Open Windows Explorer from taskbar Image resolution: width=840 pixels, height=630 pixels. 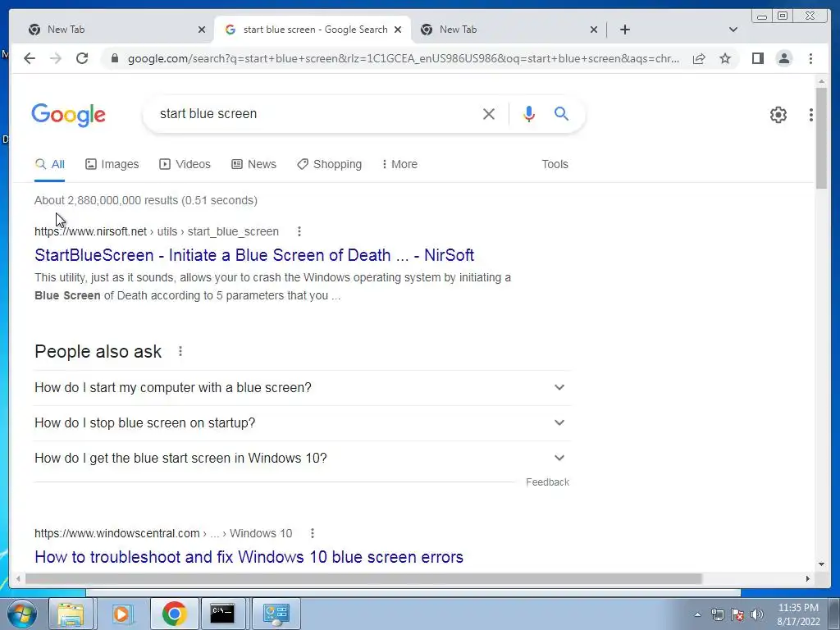tap(71, 614)
